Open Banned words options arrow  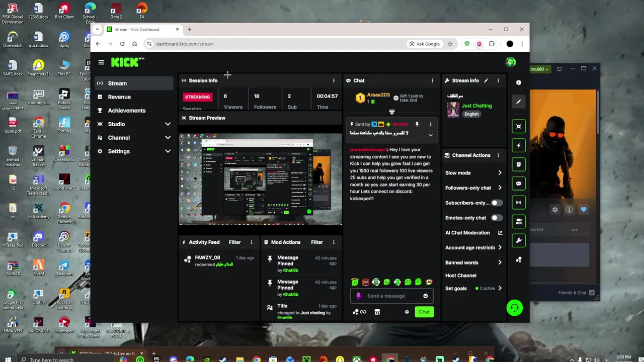pyautogui.click(x=500, y=262)
